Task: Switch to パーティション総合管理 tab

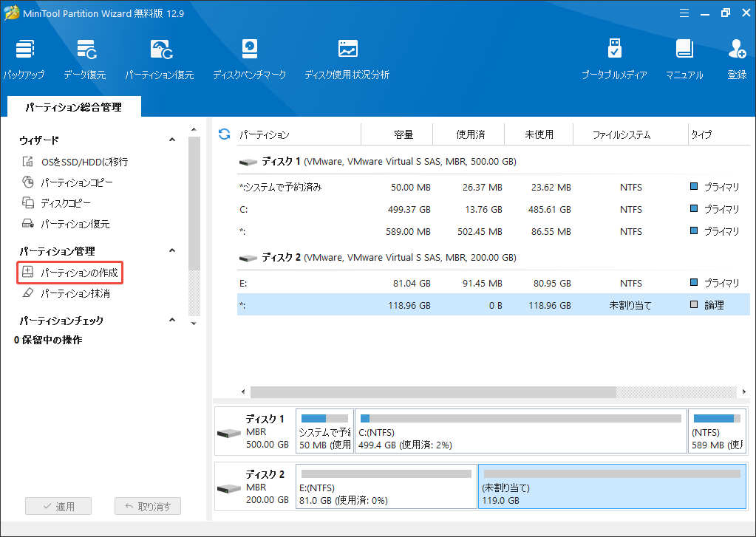Action: (74, 106)
